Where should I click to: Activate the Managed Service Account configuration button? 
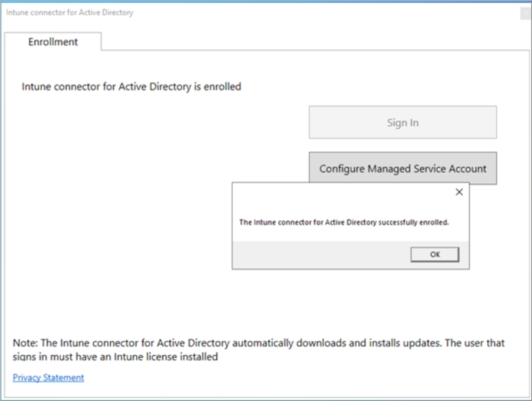tap(403, 169)
